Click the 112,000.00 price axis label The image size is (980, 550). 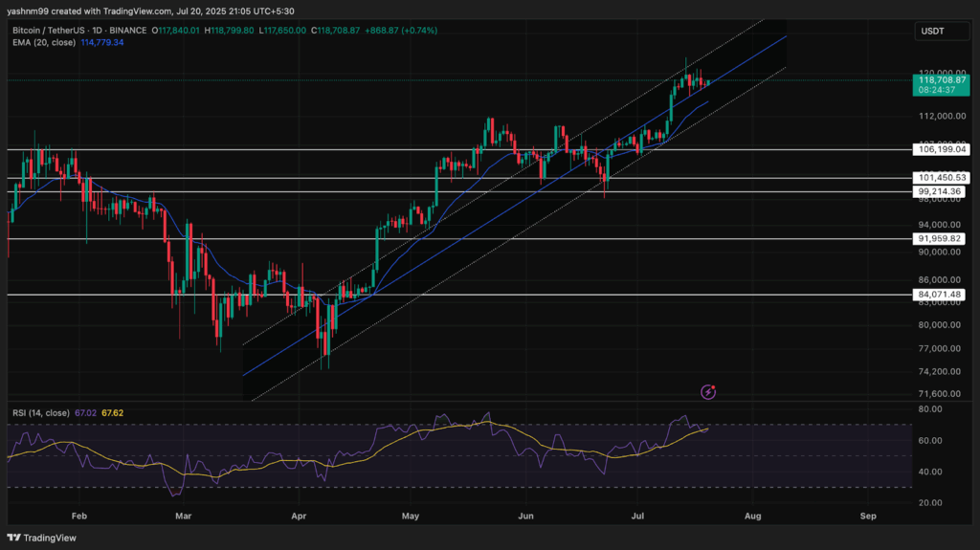click(943, 117)
